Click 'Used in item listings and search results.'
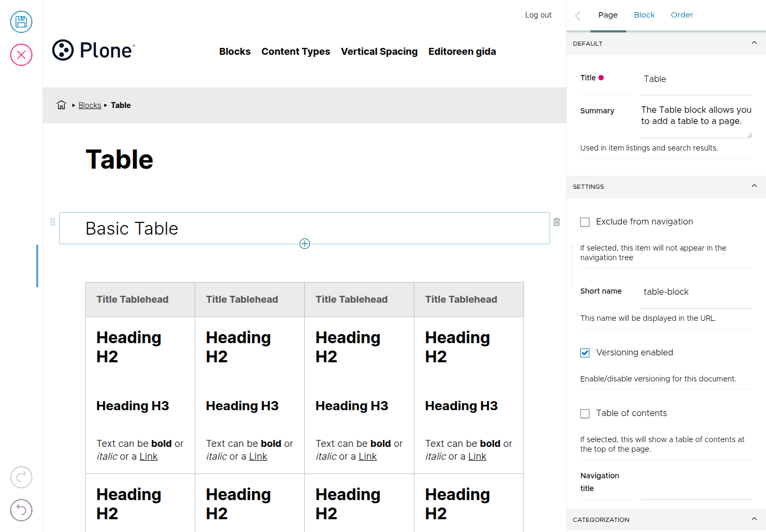 pyautogui.click(x=649, y=148)
